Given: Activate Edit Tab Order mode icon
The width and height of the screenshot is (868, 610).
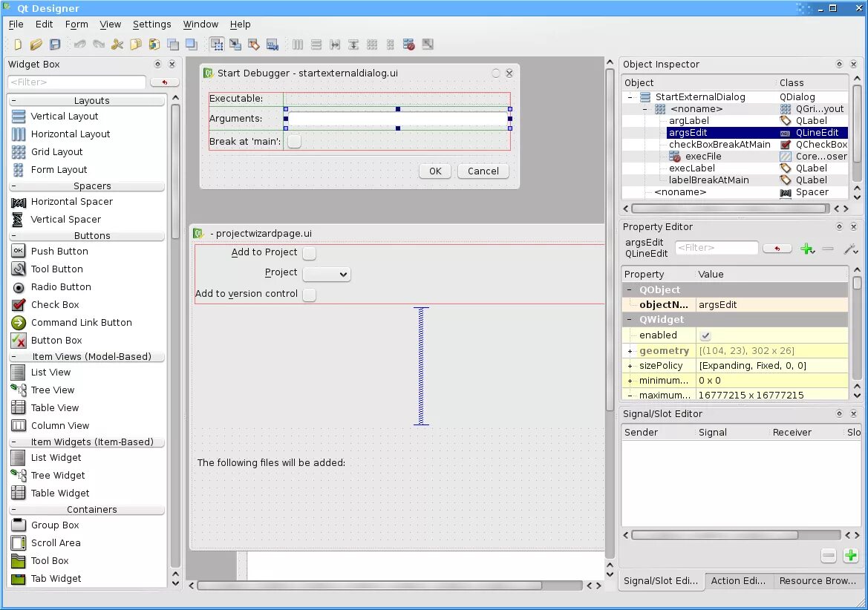Looking at the screenshot, I should [x=273, y=45].
